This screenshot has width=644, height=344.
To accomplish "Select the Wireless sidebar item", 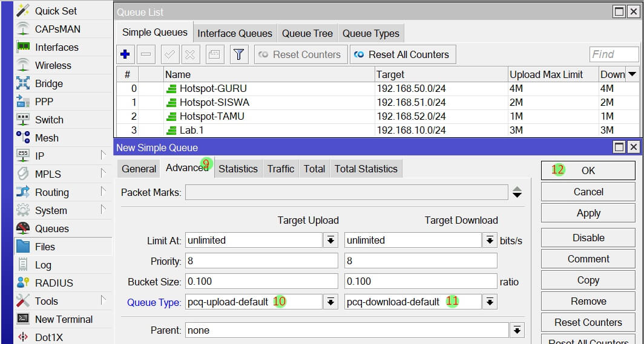I will coord(53,65).
